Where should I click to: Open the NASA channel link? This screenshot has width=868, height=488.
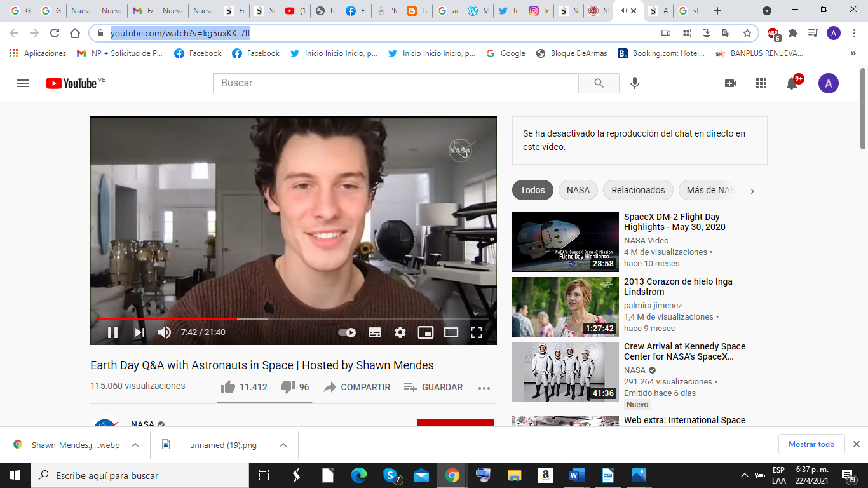click(141, 424)
